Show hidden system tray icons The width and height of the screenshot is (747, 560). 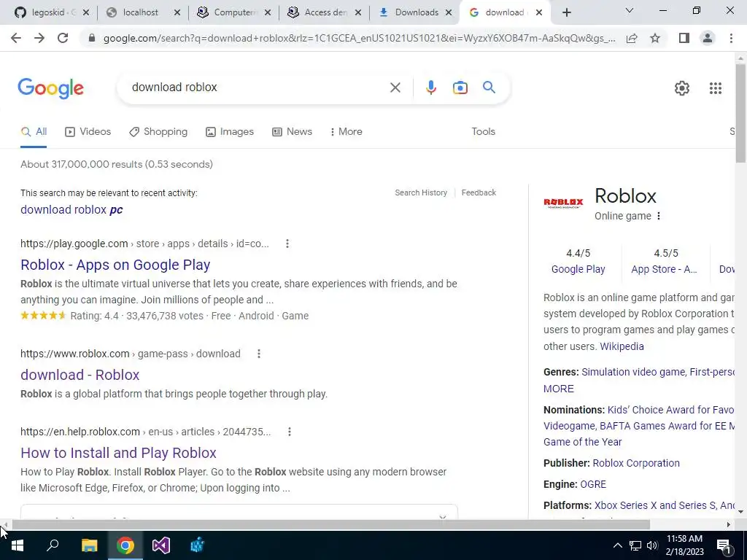[x=617, y=545]
